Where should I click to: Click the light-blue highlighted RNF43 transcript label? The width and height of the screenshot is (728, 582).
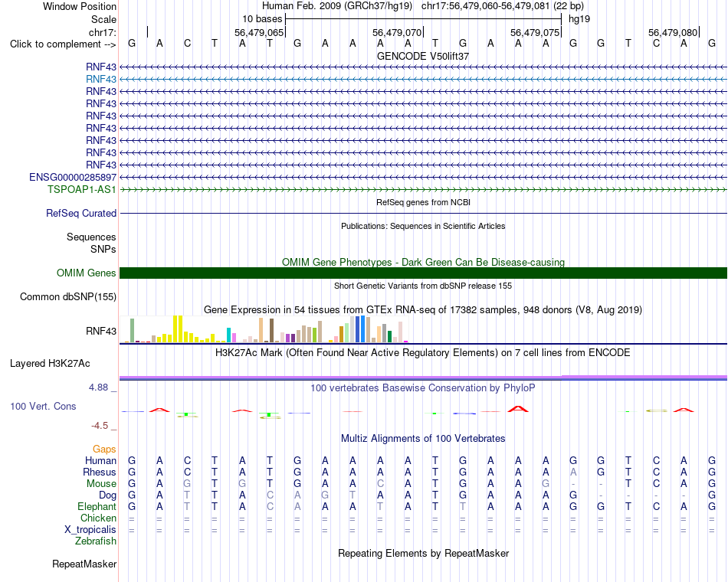point(100,79)
